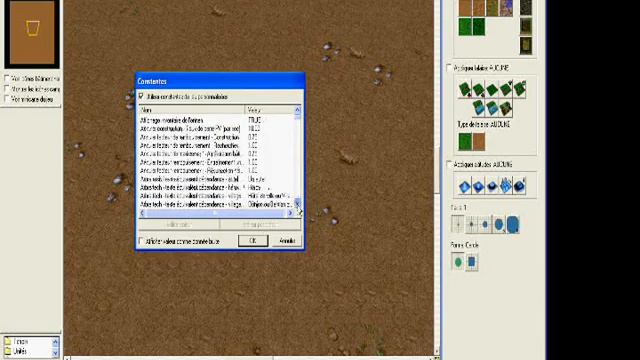Select the square brush shape icon
Image resolution: width=640 pixels, height=360 pixels.
471,262
